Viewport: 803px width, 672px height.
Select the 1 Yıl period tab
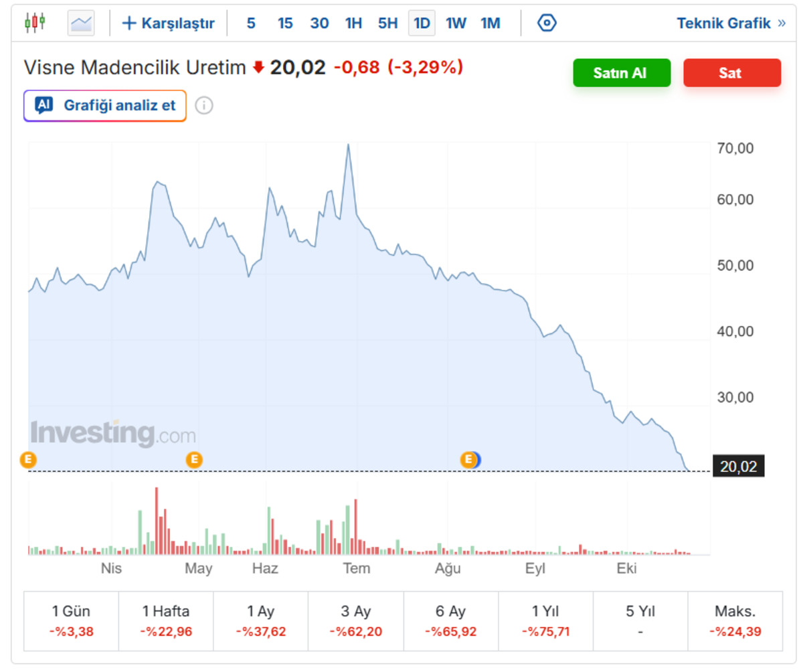coord(545,620)
